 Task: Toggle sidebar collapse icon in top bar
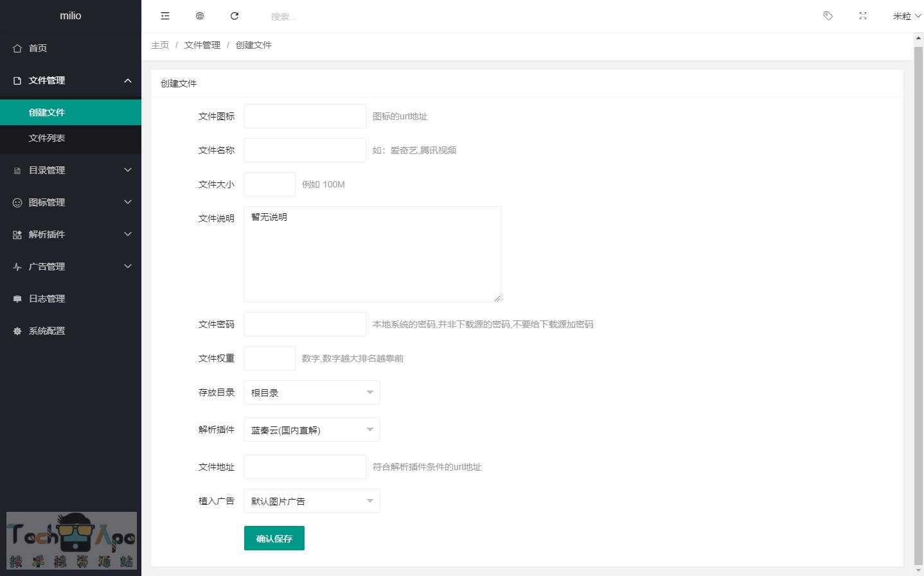(x=165, y=16)
